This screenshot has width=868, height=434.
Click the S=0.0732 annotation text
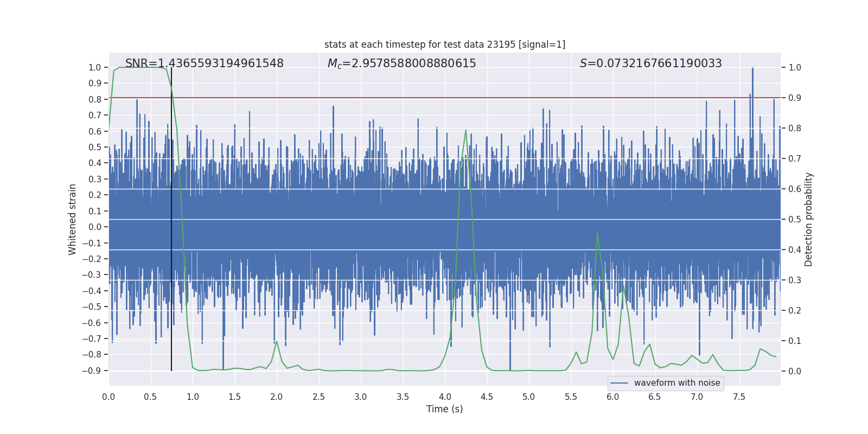pos(650,63)
